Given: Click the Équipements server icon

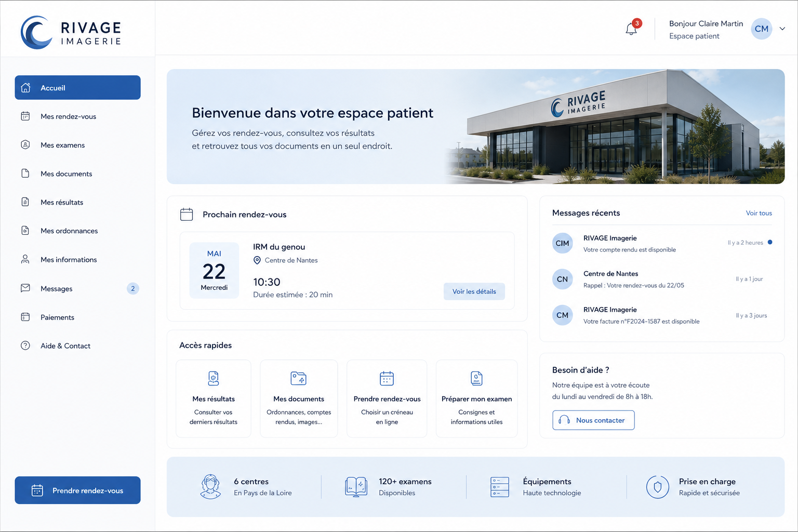Looking at the screenshot, I should 500,487.
